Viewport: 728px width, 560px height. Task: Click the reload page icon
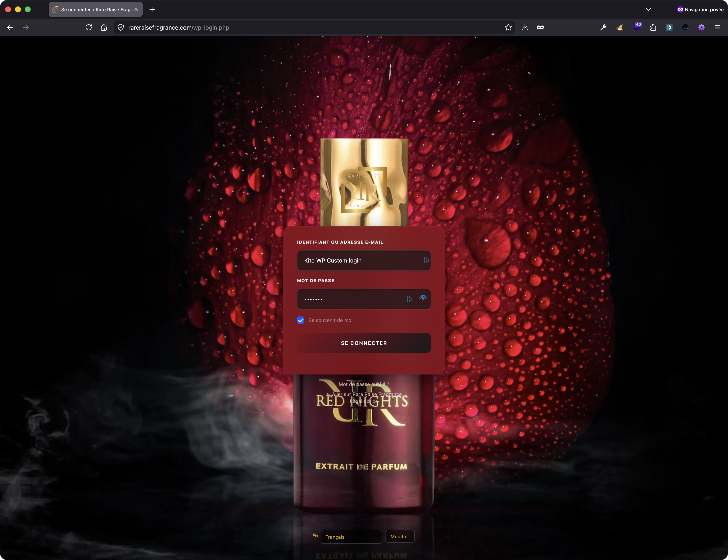pos(89,28)
